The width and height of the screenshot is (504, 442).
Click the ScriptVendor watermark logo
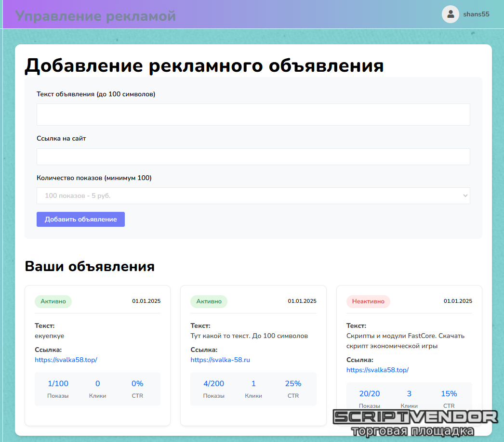415,422
